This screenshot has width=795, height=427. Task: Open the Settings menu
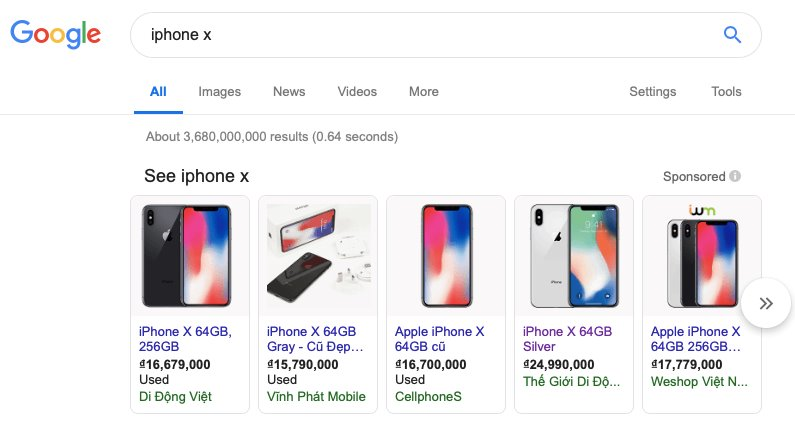click(652, 92)
